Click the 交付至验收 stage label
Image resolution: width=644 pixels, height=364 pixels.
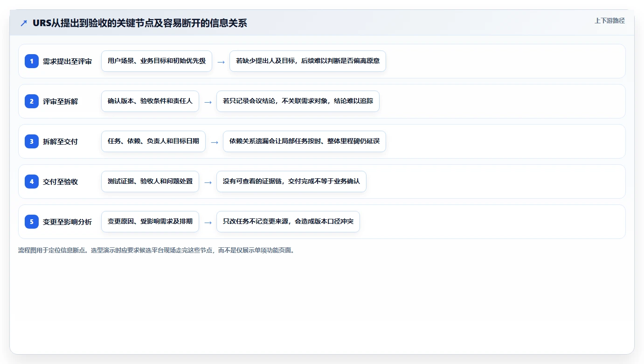coord(60,182)
